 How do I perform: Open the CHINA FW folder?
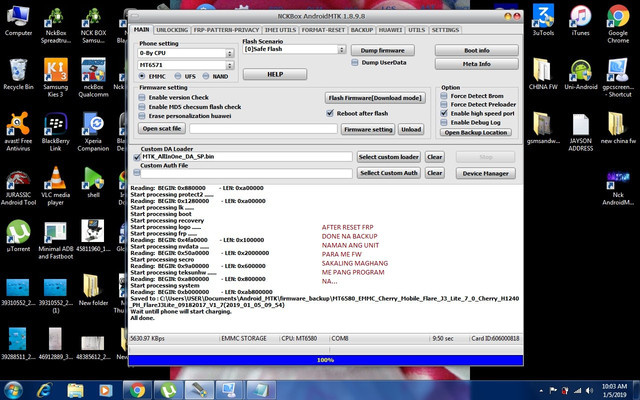click(x=543, y=74)
